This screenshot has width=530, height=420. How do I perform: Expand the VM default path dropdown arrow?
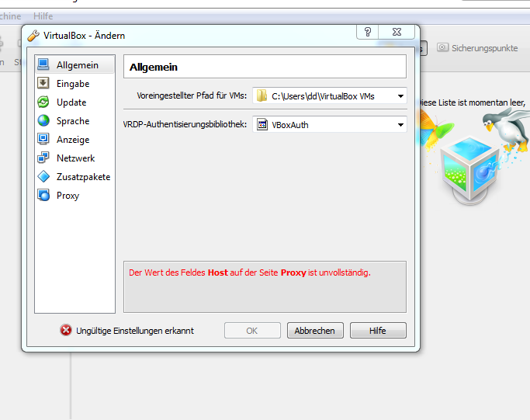400,96
